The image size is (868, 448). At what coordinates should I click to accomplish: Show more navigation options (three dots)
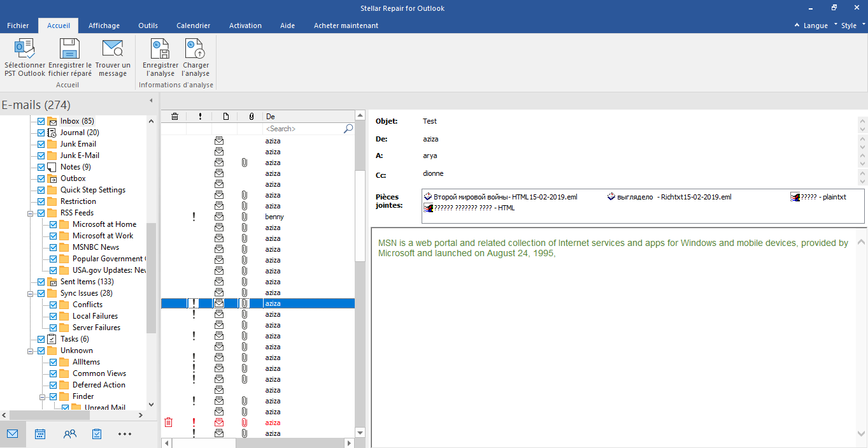[x=125, y=434]
